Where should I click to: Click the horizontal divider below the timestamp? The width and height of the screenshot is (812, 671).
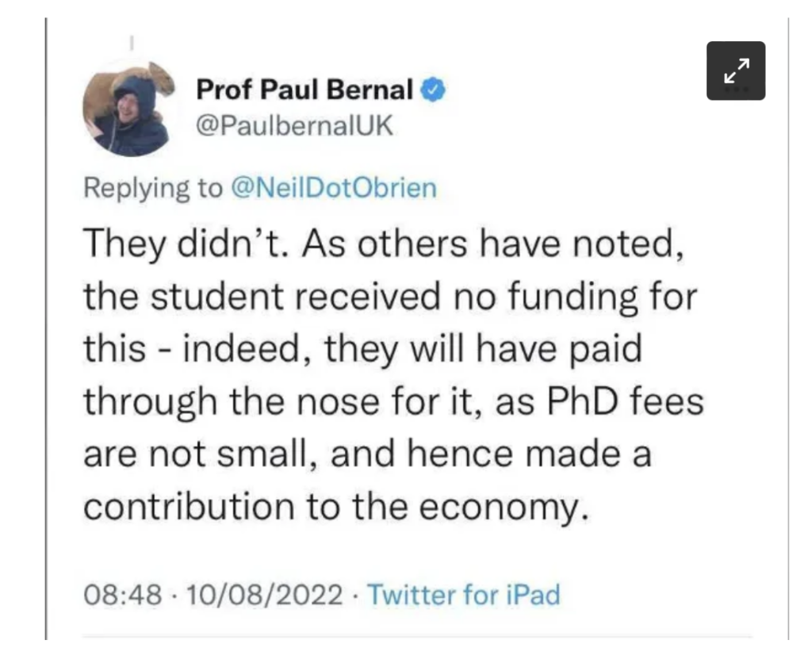coord(416,635)
